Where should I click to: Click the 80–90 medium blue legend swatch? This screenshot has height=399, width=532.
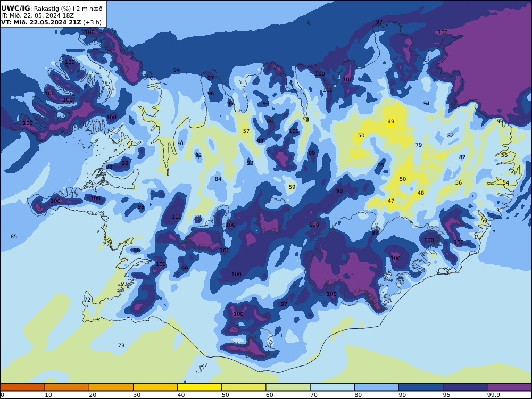tap(377, 387)
